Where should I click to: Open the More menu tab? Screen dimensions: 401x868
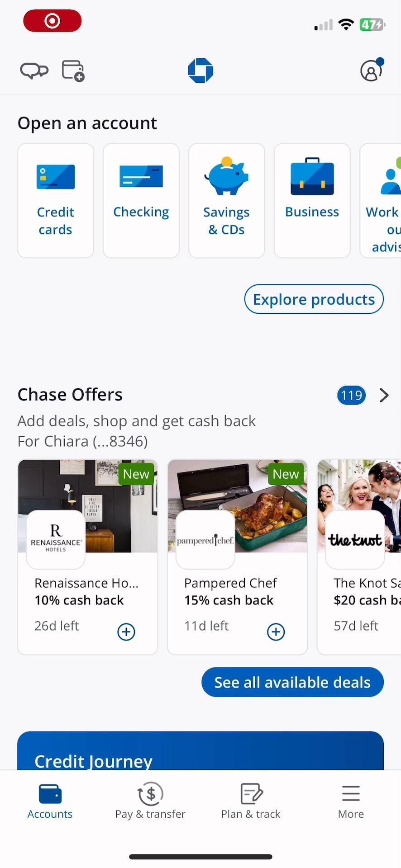351,802
